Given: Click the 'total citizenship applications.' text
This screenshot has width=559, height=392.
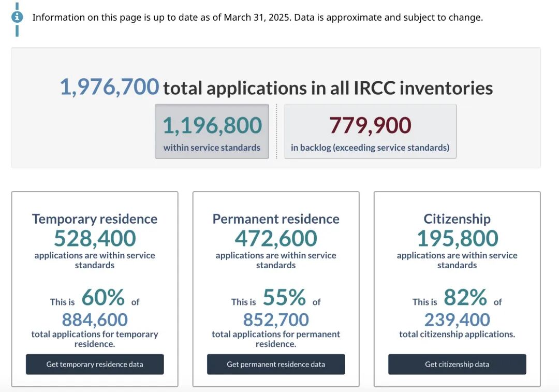Looking at the screenshot, I should [x=457, y=334].
